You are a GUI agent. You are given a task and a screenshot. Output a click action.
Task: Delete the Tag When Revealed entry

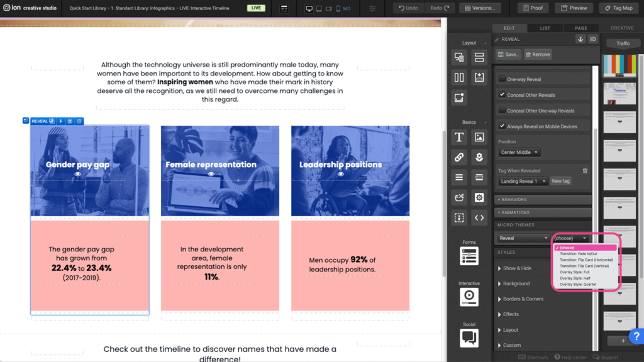[x=586, y=171]
